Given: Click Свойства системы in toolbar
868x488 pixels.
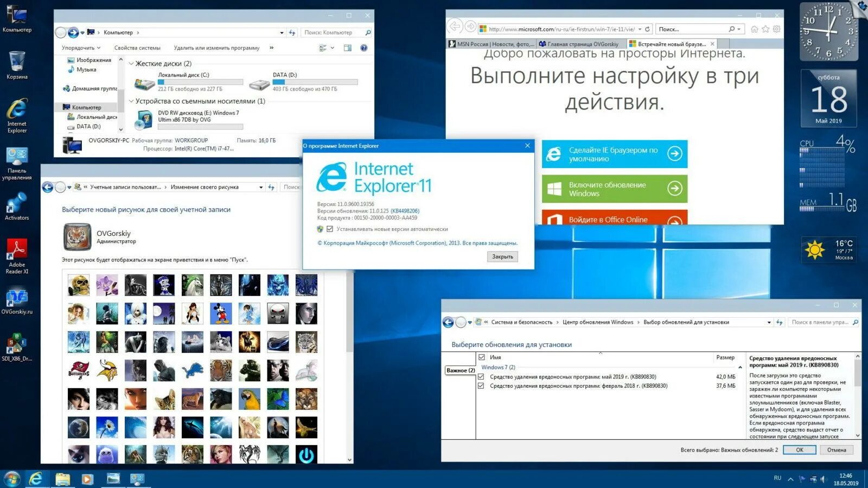Looking at the screenshot, I should tap(137, 48).
